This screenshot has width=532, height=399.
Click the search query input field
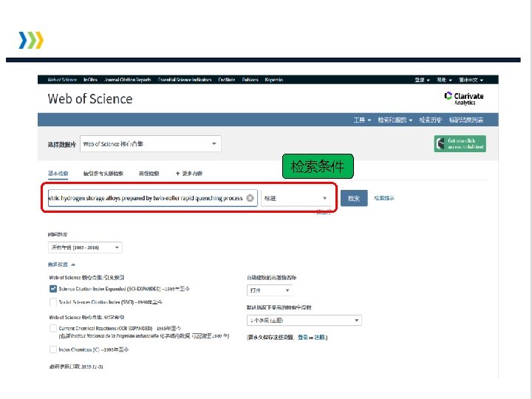[153, 198]
